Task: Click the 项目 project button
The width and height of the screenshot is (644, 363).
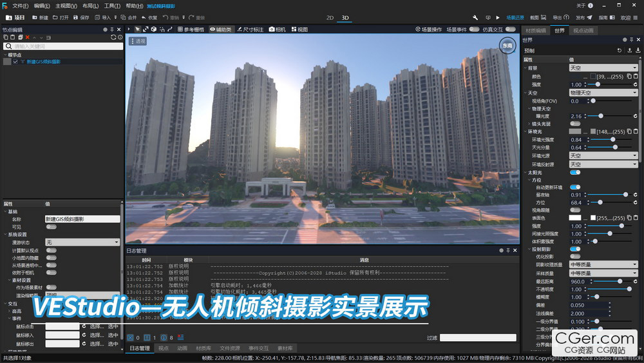Action: tap(15, 17)
